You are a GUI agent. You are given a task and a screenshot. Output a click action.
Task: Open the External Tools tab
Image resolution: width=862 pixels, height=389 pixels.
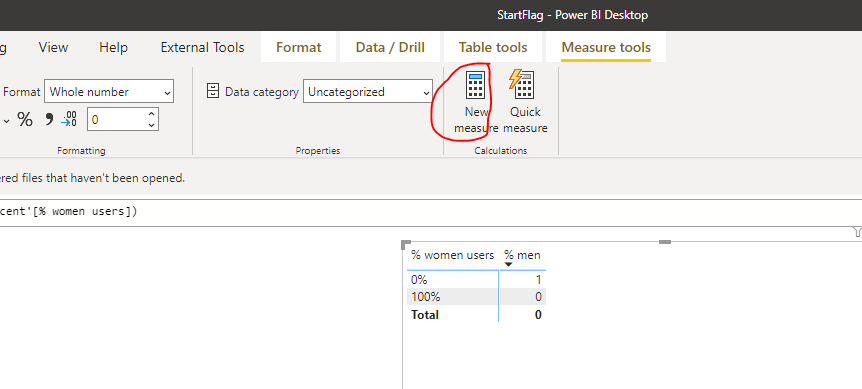[202, 48]
